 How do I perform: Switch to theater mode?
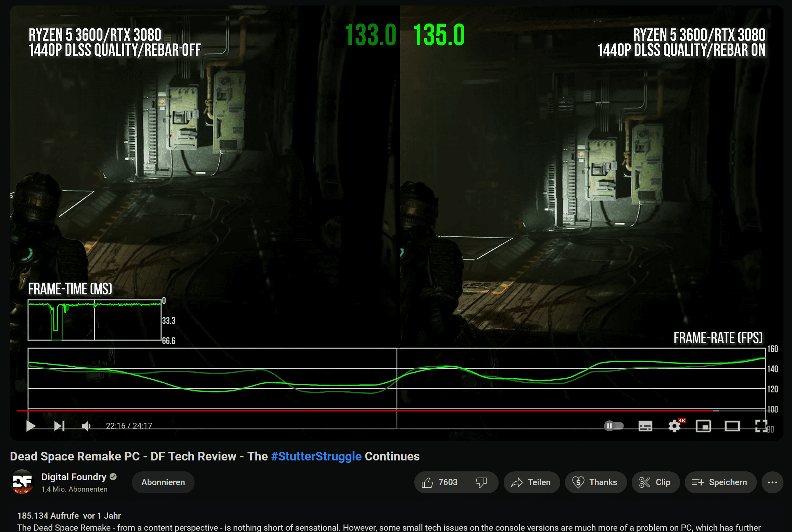pos(732,426)
